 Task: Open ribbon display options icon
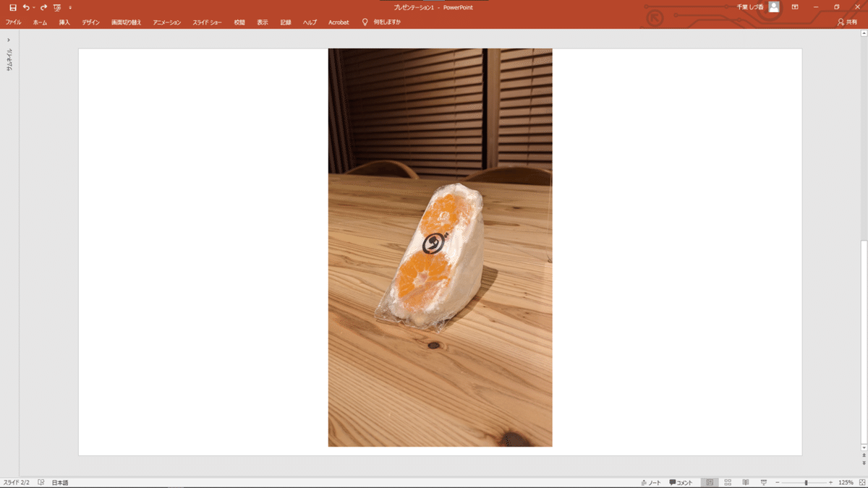(795, 7)
